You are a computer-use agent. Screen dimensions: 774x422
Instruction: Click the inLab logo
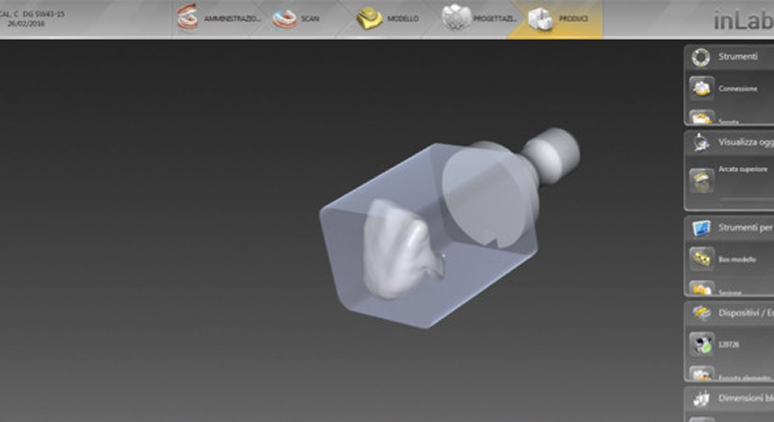742,20
